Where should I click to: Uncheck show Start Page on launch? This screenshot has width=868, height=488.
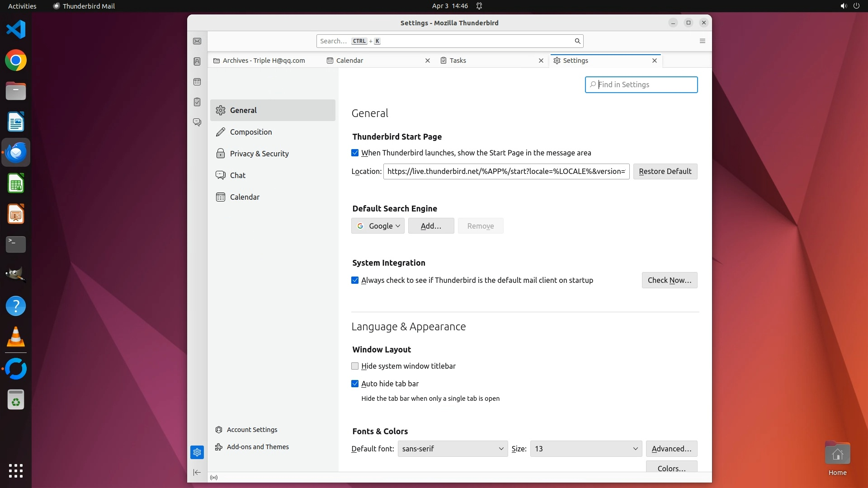pos(355,153)
